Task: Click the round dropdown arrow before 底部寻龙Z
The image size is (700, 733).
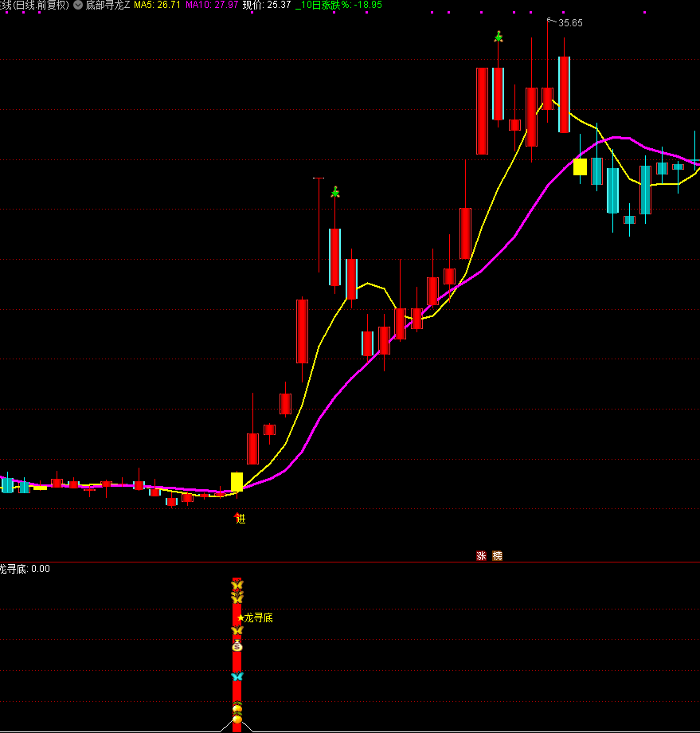Action: click(x=77, y=5)
